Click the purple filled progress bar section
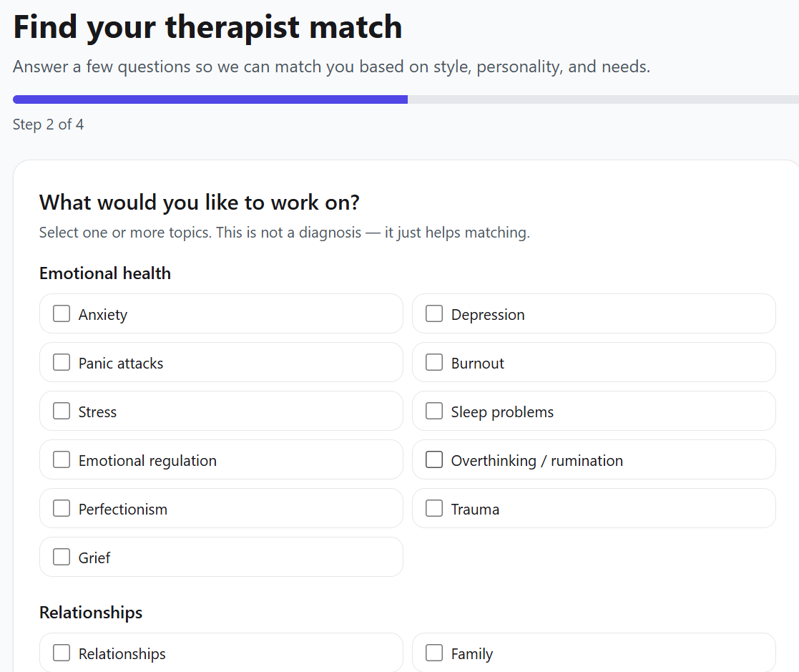The width and height of the screenshot is (799, 672). click(x=210, y=99)
